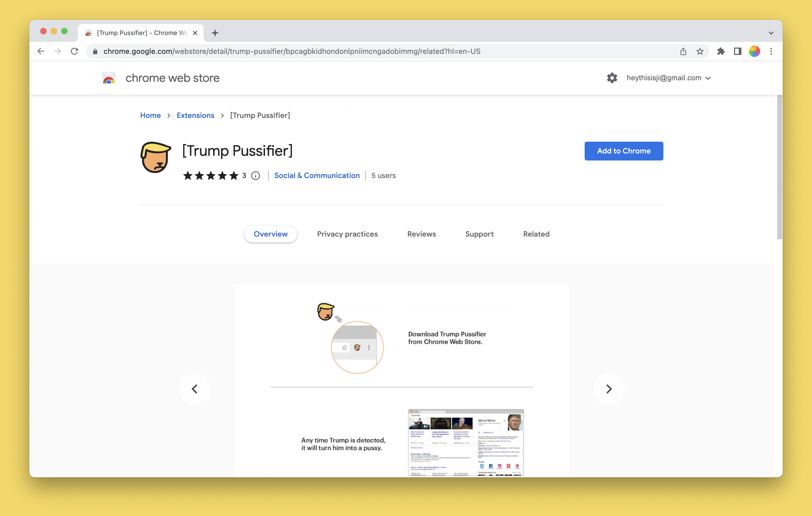This screenshot has height=516, width=812.
Task: Open a new tab with the plus button
Action: click(x=215, y=33)
